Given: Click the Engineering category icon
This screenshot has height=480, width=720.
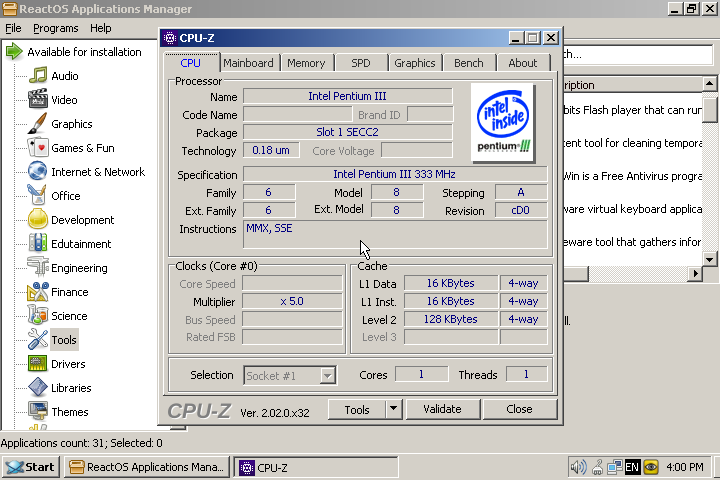Looking at the screenshot, I should click(x=38, y=267).
